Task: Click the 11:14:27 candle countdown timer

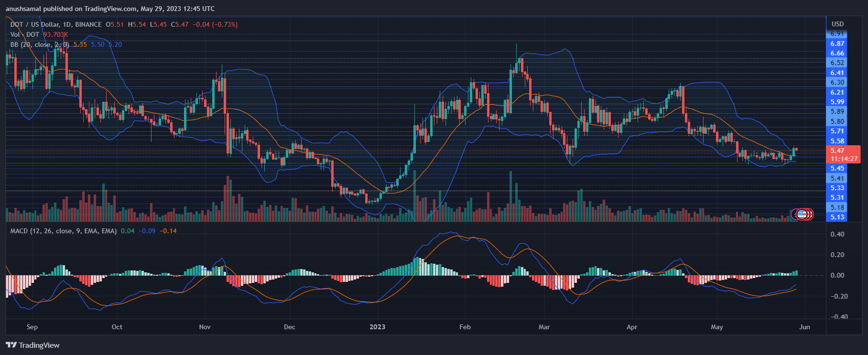Action: tap(844, 159)
